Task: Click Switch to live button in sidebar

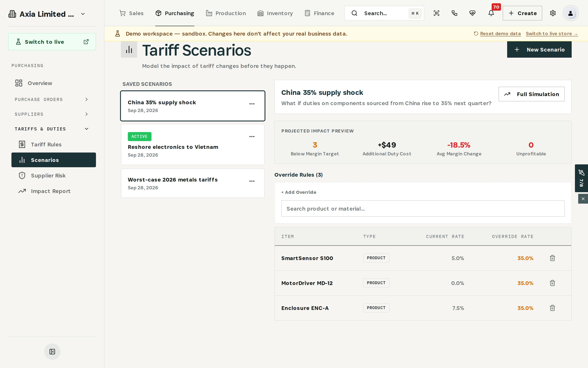Action: coord(52,42)
